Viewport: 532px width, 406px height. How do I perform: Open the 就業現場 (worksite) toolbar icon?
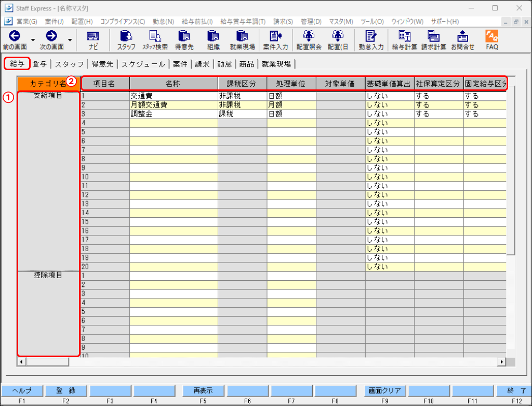[x=242, y=39]
